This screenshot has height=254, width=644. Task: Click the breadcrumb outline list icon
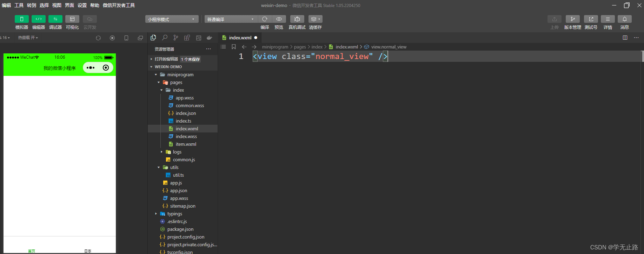[223, 47]
